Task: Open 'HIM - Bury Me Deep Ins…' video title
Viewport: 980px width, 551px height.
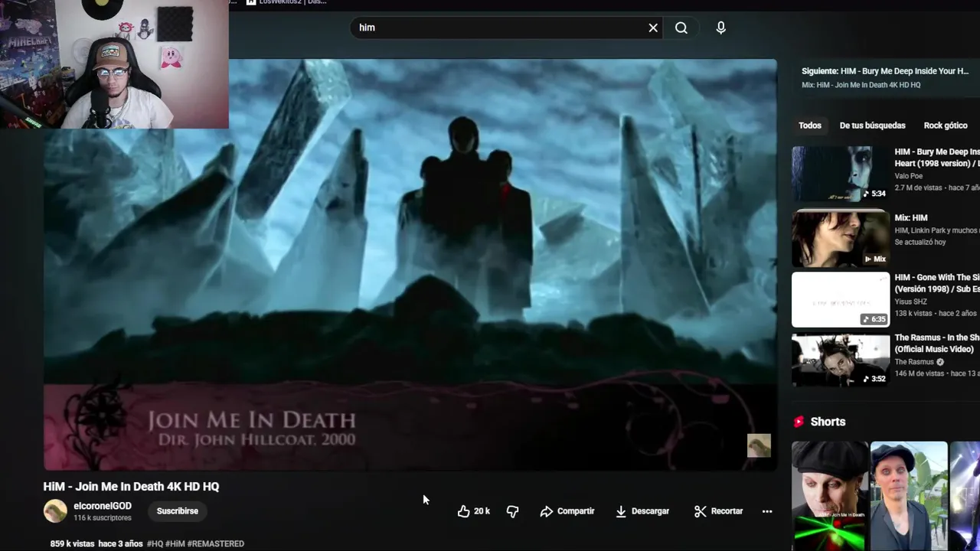Action: pyautogui.click(x=937, y=158)
